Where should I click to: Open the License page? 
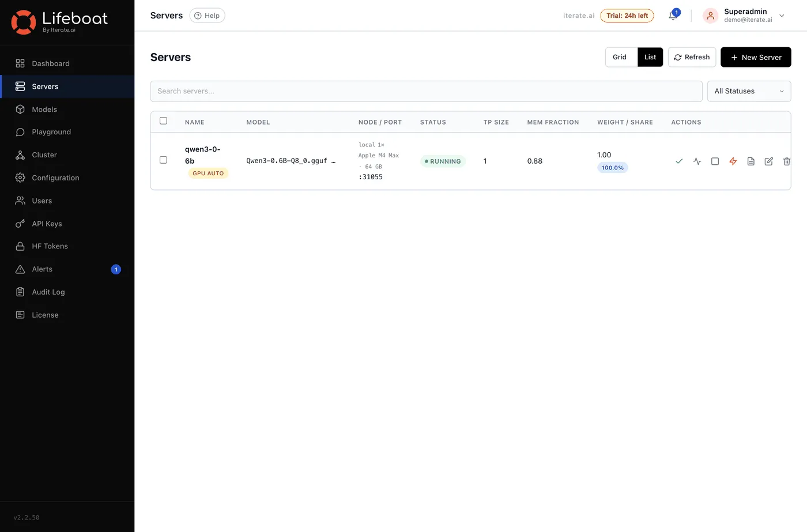67,315
